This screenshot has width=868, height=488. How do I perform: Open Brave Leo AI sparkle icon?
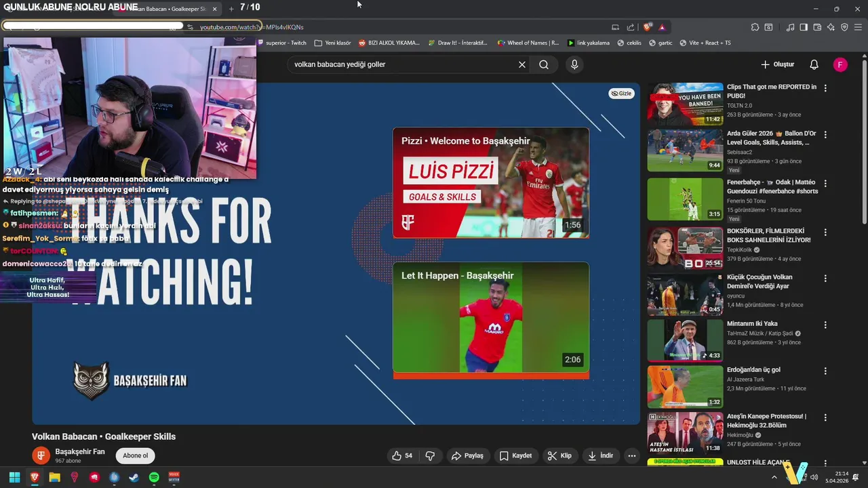pyautogui.click(x=831, y=27)
